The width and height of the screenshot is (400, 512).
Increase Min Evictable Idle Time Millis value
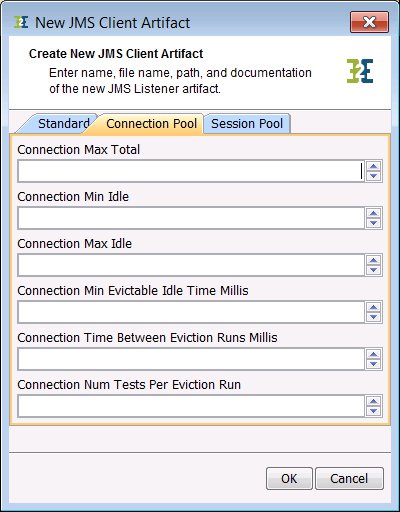point(374,307)
